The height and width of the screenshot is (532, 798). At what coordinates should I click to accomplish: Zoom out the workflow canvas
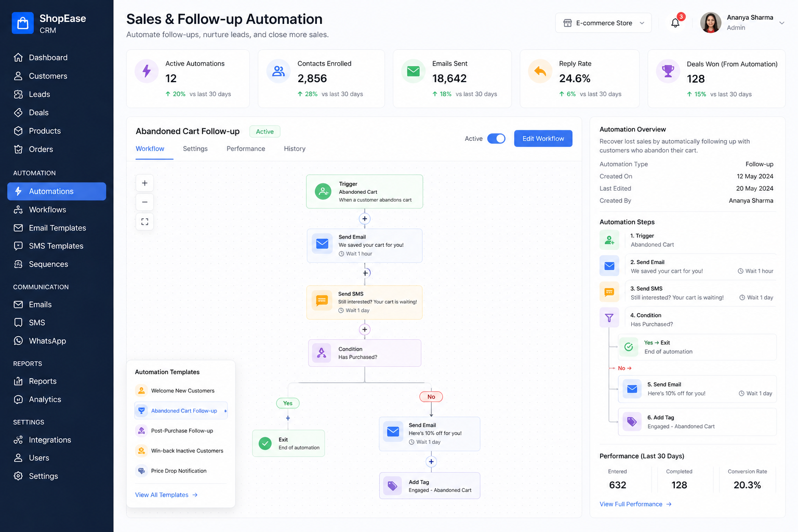click(144, 202)
